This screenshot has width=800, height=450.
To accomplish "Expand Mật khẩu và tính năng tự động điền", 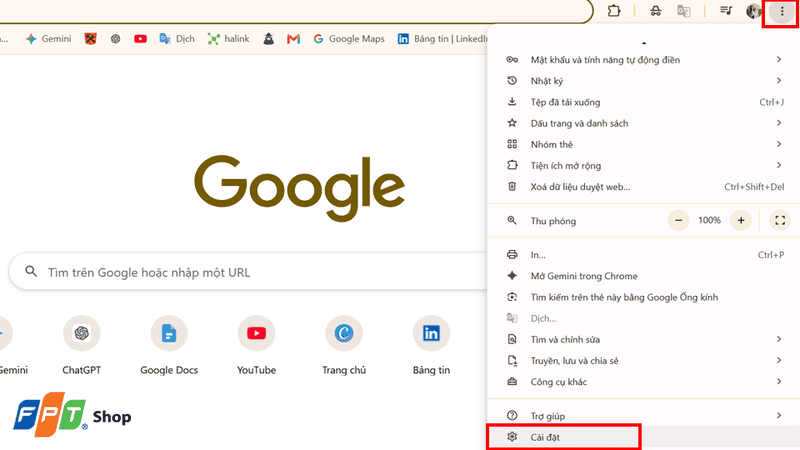I will pos(644,60).
